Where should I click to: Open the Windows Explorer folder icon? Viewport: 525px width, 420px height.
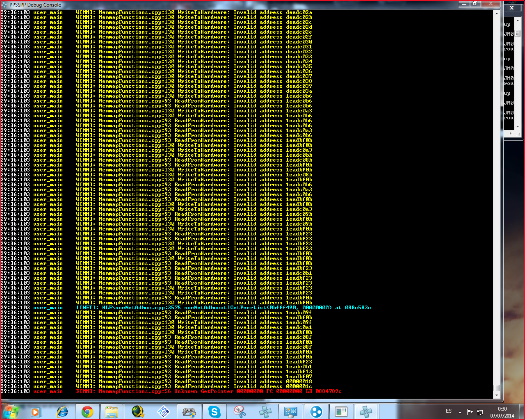pyautogui.click(x=112, y=411)
